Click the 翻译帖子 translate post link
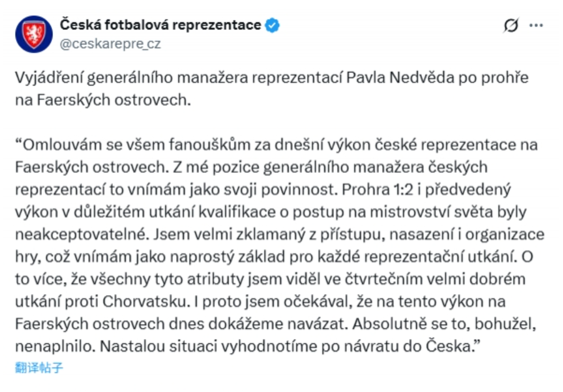 coord(39,367)
